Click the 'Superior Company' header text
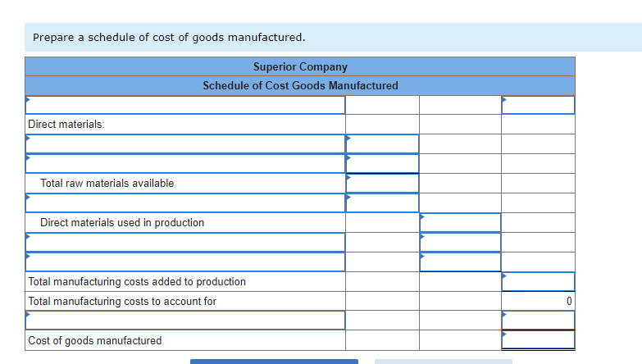This screenshot has height=364, width=642. [x=300, y=66]
